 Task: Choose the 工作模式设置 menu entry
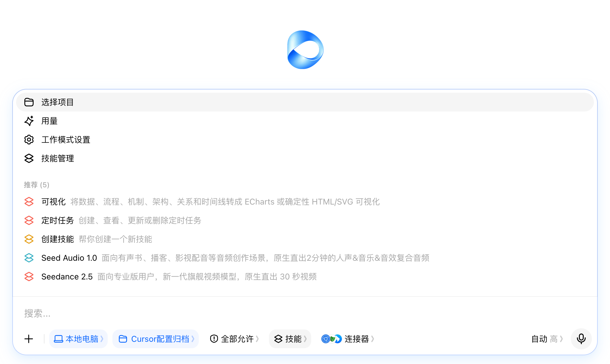(x=305, y=140)
